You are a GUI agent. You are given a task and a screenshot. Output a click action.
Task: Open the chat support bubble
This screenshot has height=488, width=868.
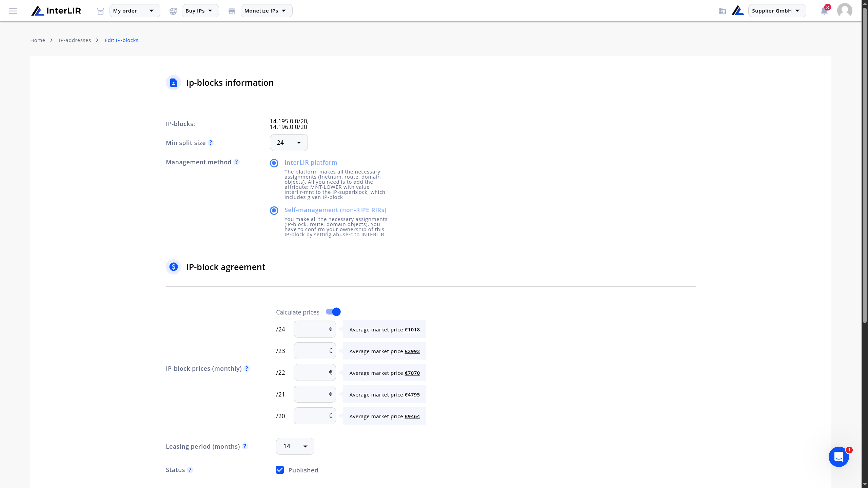pyautogui.click(x=839, y=457)
